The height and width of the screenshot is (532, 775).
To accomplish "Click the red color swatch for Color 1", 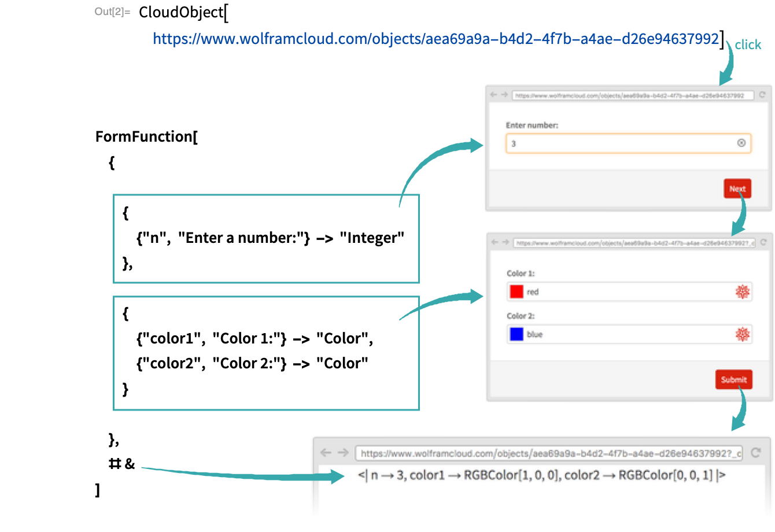I will coord(516,292).
